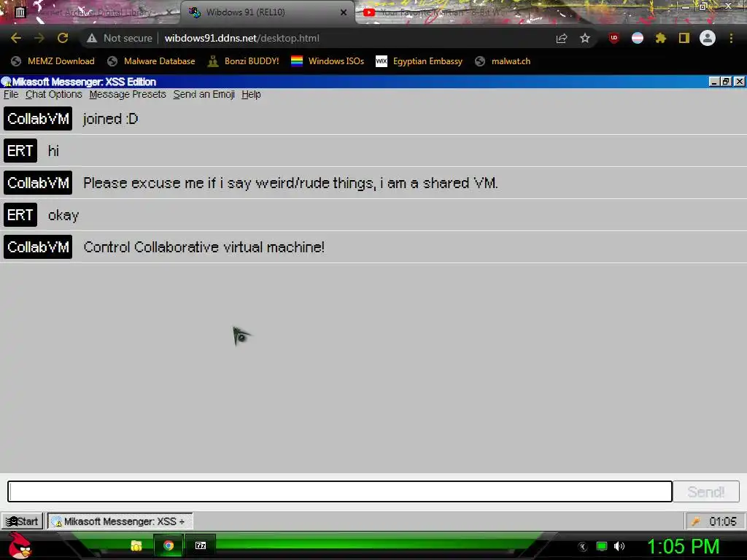747x560 pixels.
Task: Click the ERT name badge beside 'hi'
Action: [20, 150]
